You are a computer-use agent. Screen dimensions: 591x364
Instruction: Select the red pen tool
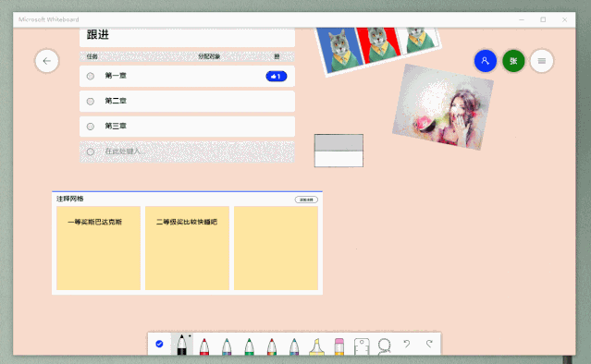(x=204, y=346)
